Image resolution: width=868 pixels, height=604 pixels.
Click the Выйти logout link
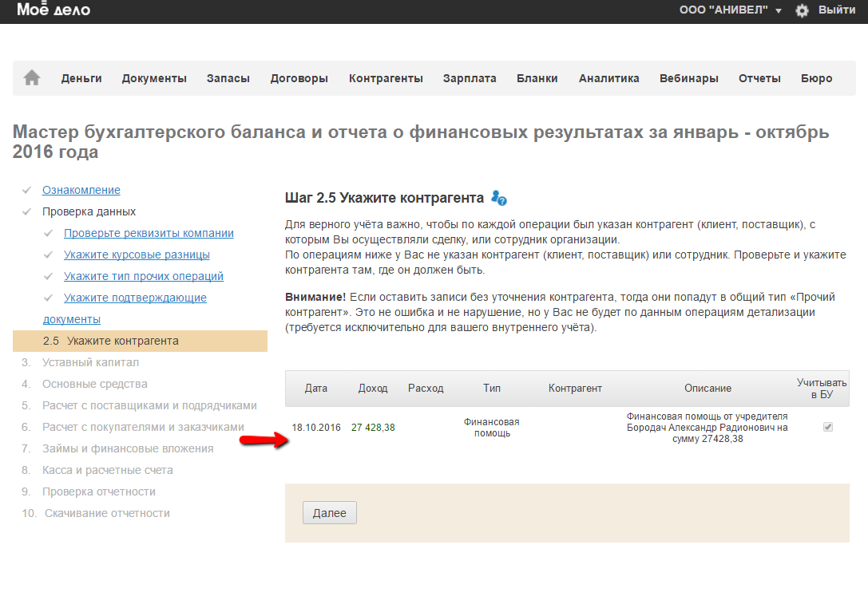pyautogui.click(x=837, y=10)
